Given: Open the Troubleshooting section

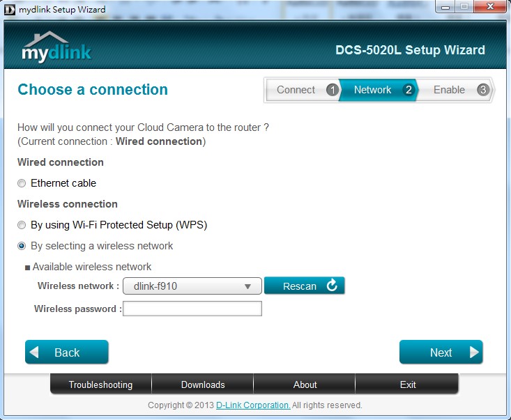Looking at the screenshot, I should [x=100, y=384].
